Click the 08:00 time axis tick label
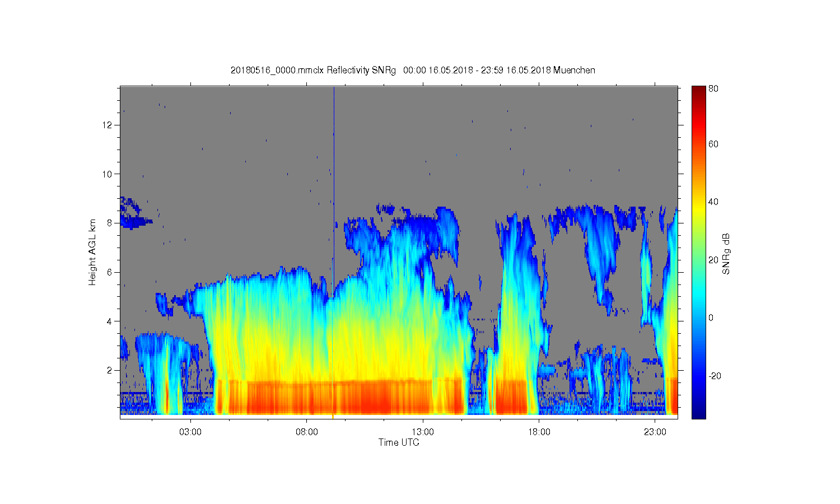The width and height of the screenshot is (840, 504). [x=307, y=432]
